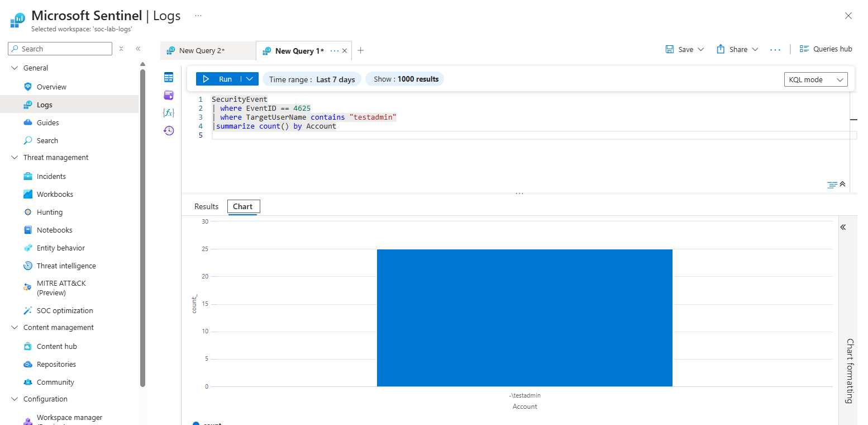Click the Content hub bag icon

(28, 346)
